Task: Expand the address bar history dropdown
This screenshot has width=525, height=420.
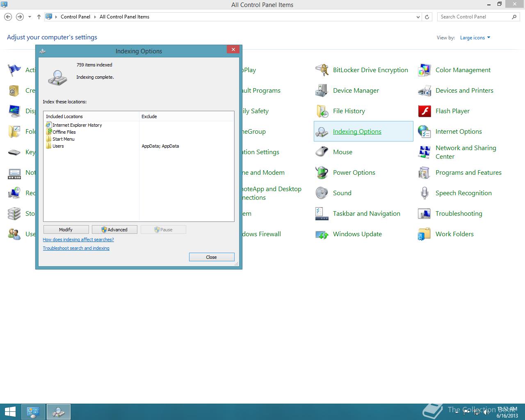Action: 418,17
